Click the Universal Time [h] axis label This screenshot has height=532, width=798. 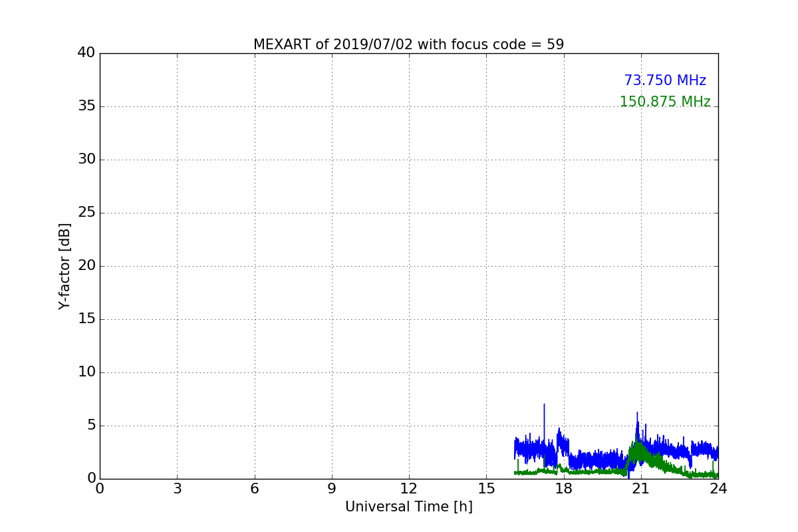coord(408,507)
